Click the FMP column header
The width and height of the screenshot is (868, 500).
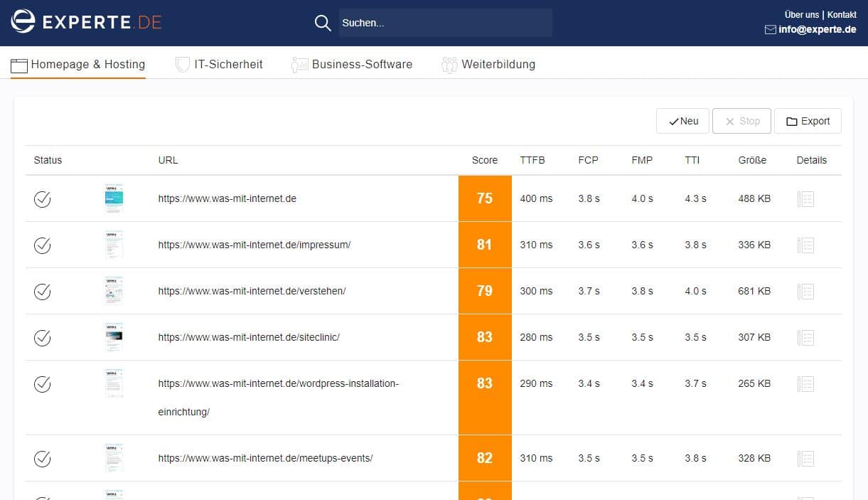pos(642,160)
